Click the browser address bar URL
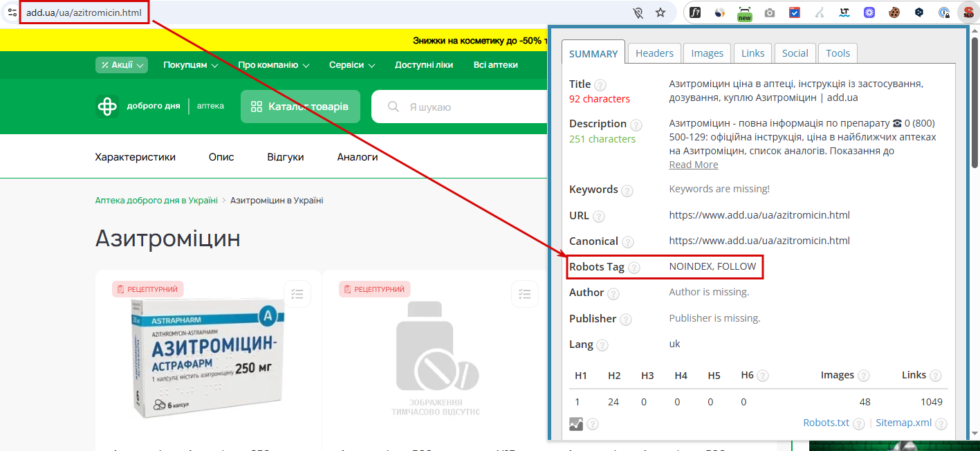Image resolution: width=980 pixels, height=451 pixels. (x=84, y=12)
